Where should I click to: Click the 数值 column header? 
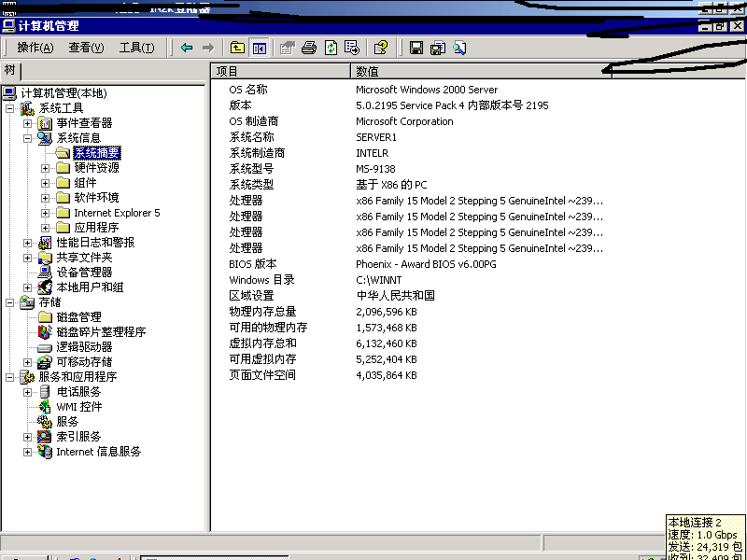(x=481, y=71)
